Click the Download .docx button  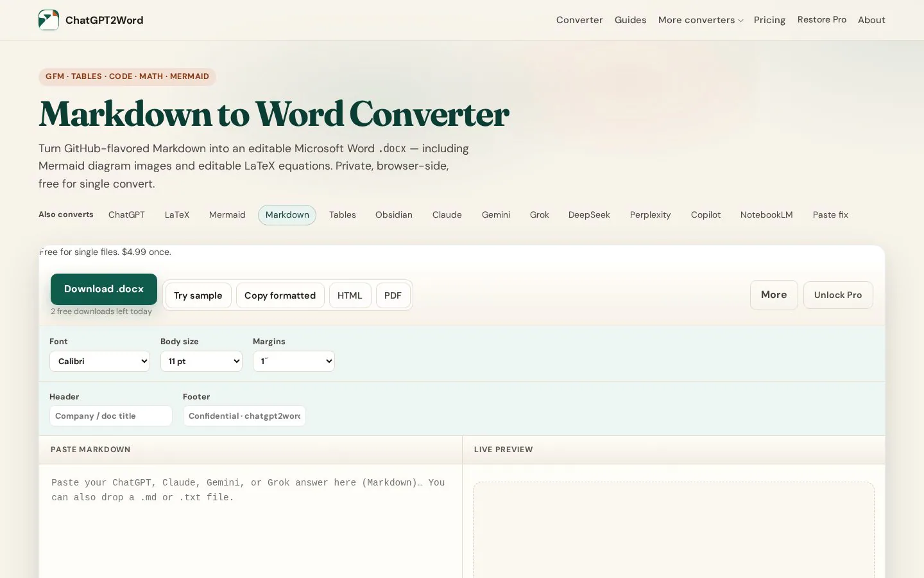[x=104, y=289]
